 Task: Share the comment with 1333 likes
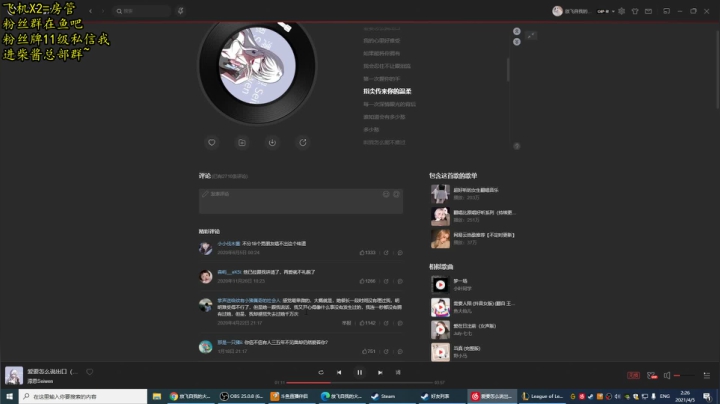click(x=386, y=253)
